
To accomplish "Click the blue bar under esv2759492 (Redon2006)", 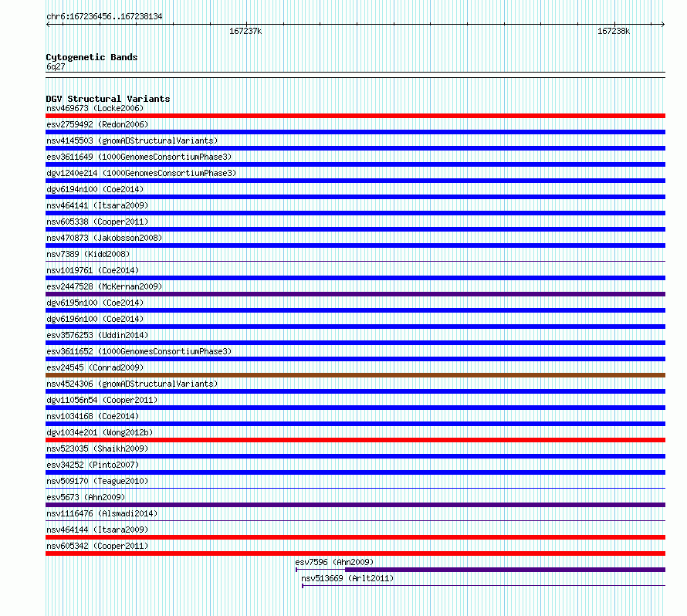I will tap(355, 132).
